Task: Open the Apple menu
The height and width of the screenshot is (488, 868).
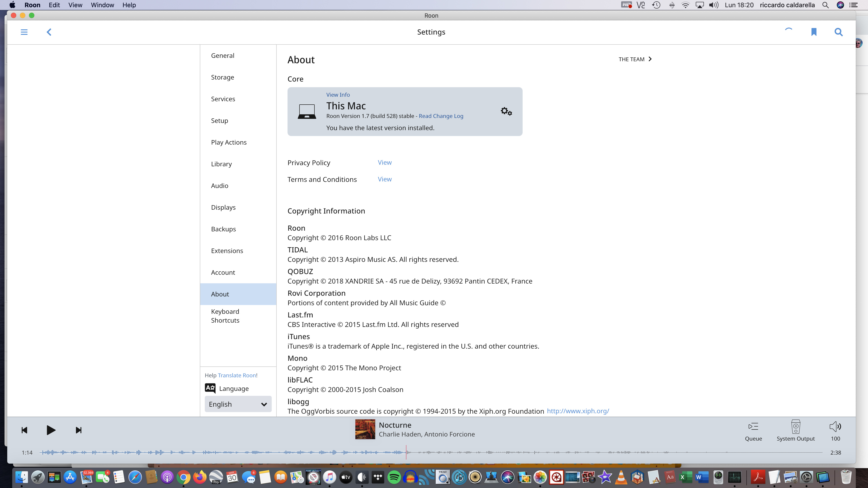Action: pos(12,5)
